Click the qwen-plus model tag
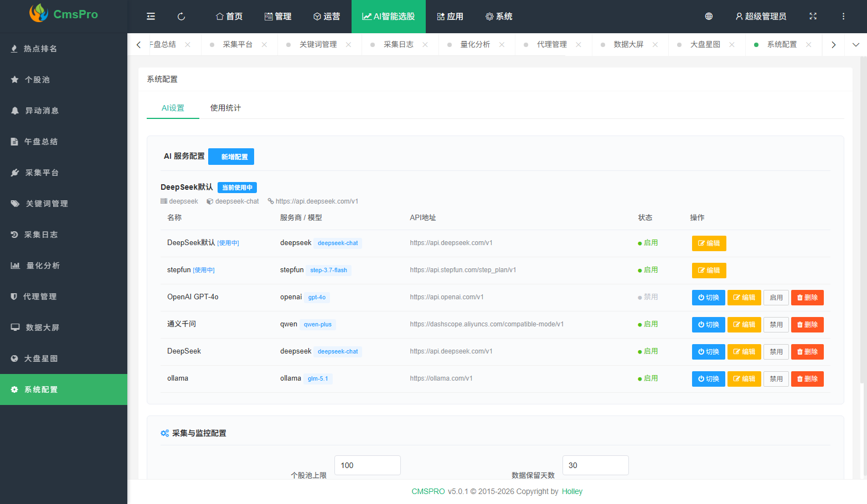This screenshot has height=504, width=867. tap(318, 325)
